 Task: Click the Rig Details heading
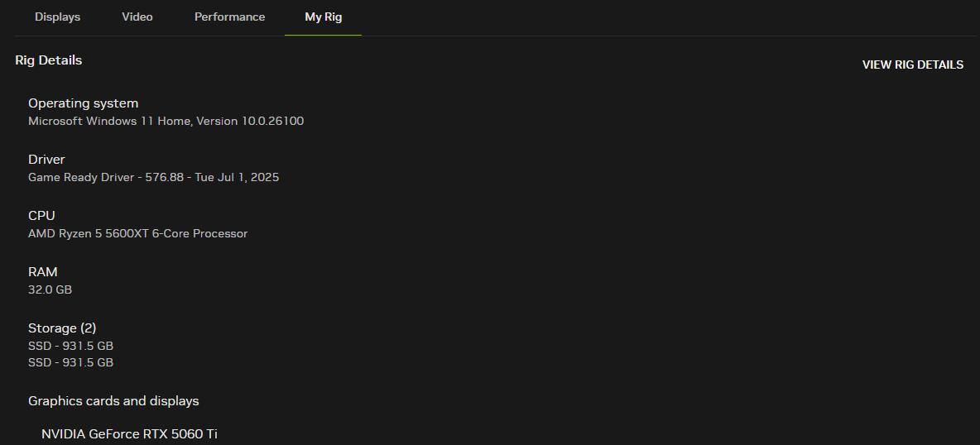coord(48,60)
